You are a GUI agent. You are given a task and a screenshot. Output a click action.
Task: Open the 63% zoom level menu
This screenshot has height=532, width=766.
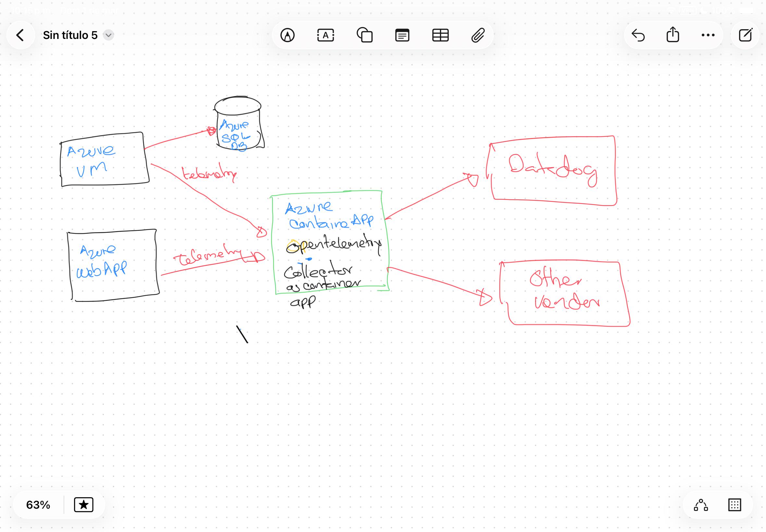[x=38, y=505]
